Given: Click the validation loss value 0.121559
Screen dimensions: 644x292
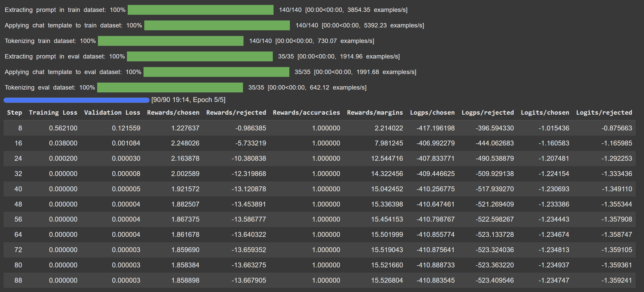Looking at the screenshot, I should [126, 128].
